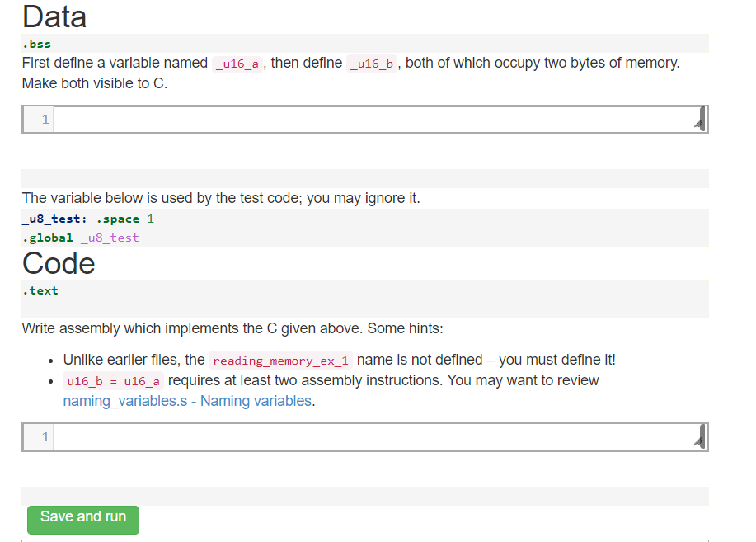Select the _u16_a inline code label
The image size is (756, 542).
click(x=237, y=63)
